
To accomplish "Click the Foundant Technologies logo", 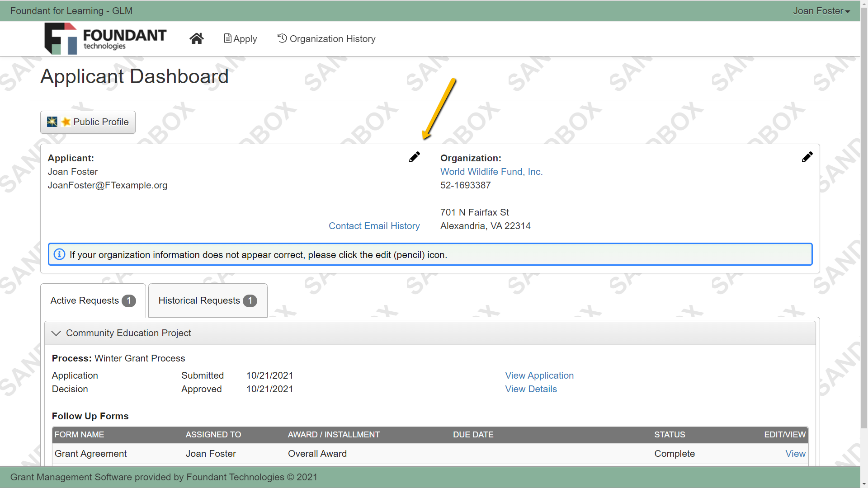I will click(105, 39).
